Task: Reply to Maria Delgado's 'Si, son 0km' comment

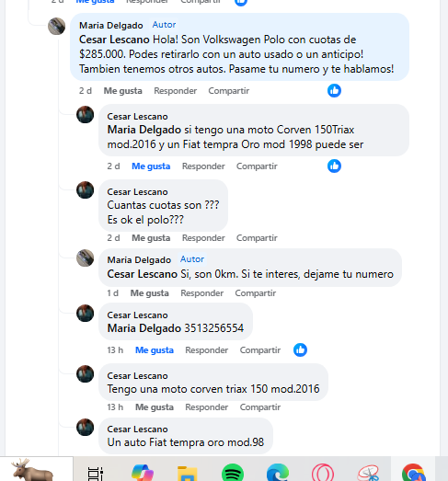Action: (x=201, y=293)
